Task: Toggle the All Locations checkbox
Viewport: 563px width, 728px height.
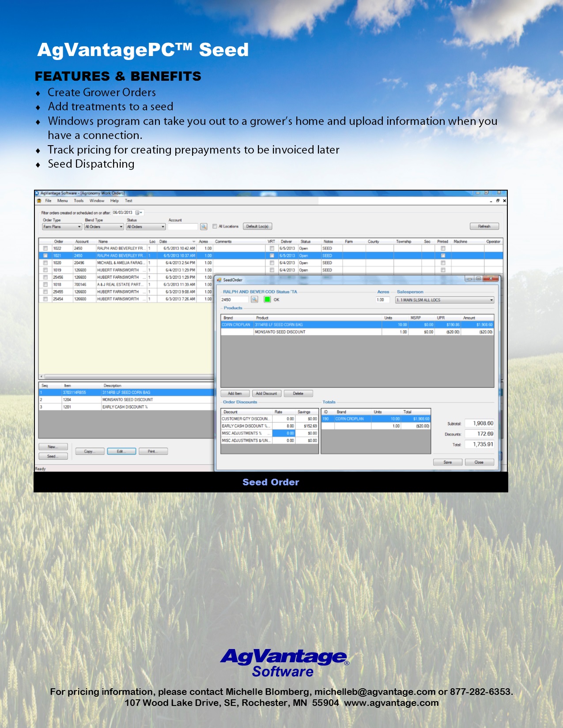Action: (x=215, y=226)
